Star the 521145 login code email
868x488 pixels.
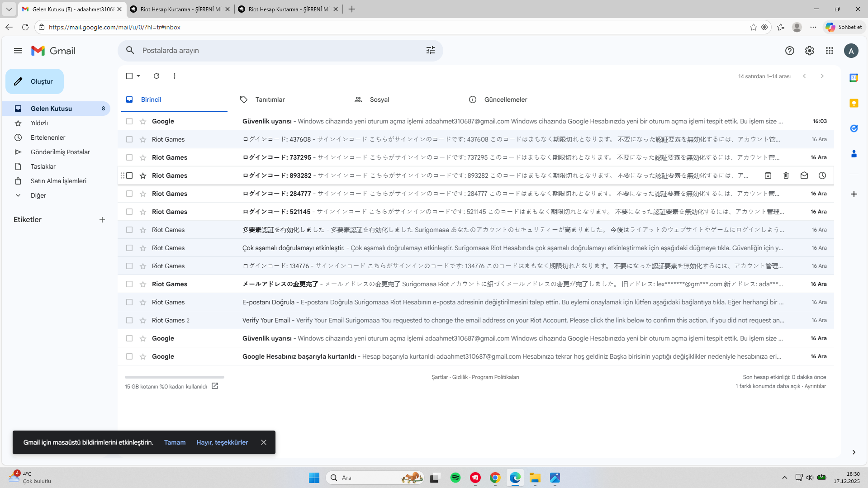[143, 212]
